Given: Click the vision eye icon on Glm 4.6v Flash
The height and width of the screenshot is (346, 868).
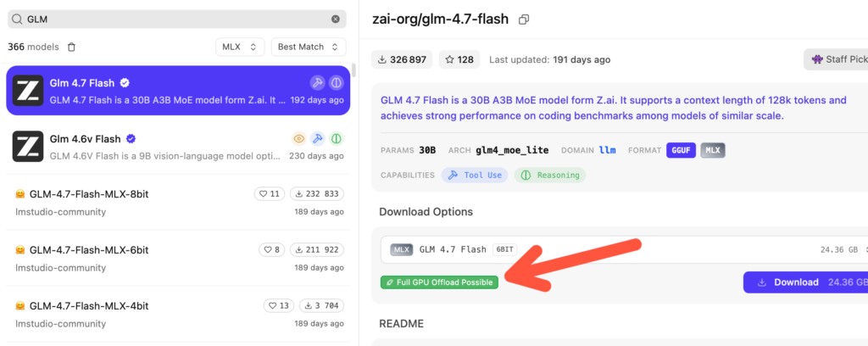Looking at the screenshot, I should pyautogui.click(x=299, y=138).
